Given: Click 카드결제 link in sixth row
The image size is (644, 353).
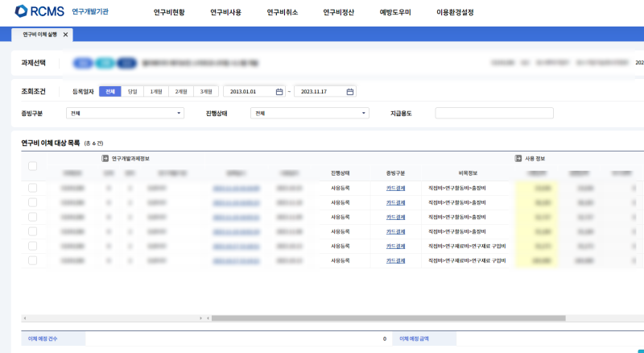Looking at the screenshot, I should pyautogui.click(x=395, y=260).
